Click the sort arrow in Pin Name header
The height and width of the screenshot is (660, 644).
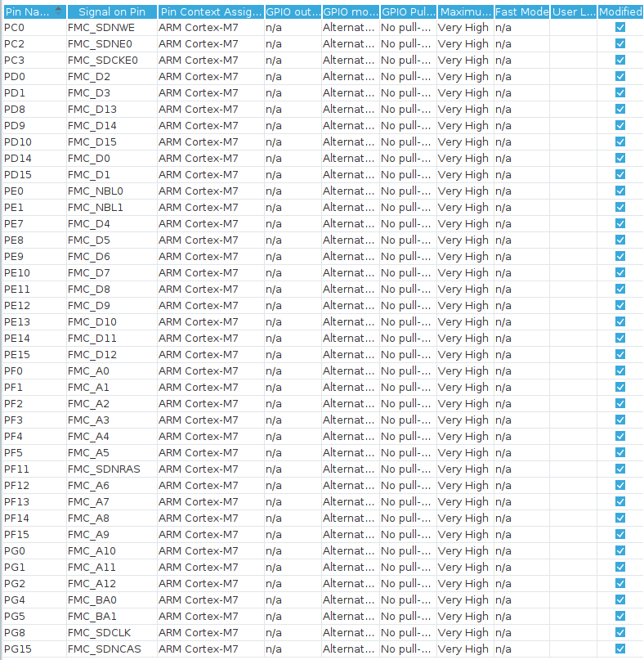point(57,10)
